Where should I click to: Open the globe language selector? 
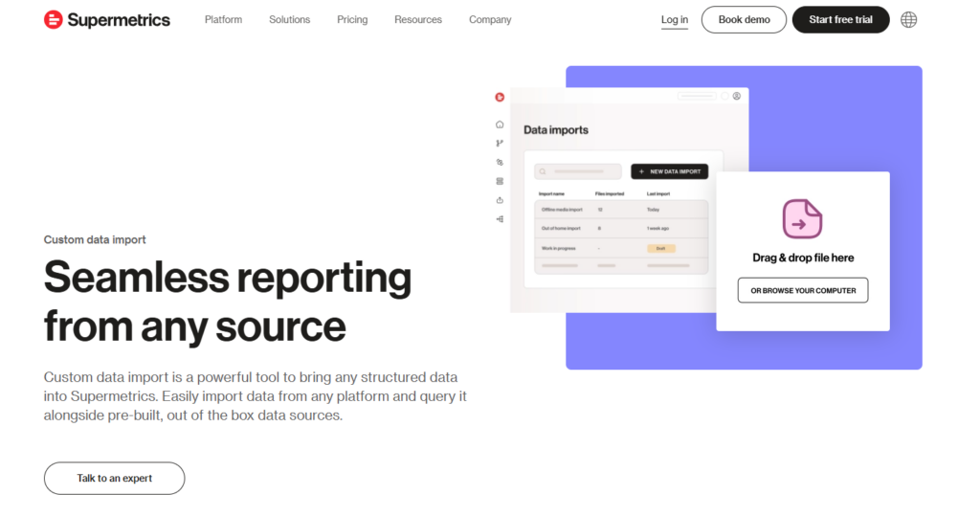click(908, 20)
